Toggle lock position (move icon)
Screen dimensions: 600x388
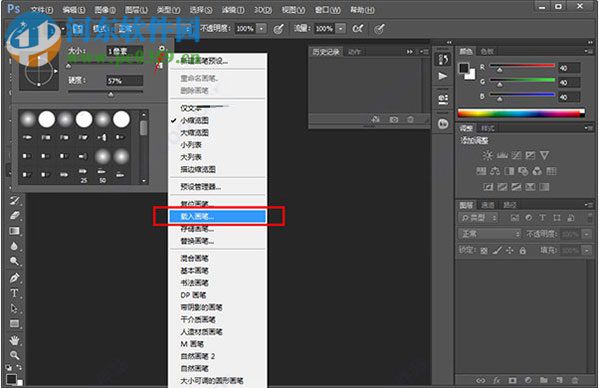tap(510, 251)
